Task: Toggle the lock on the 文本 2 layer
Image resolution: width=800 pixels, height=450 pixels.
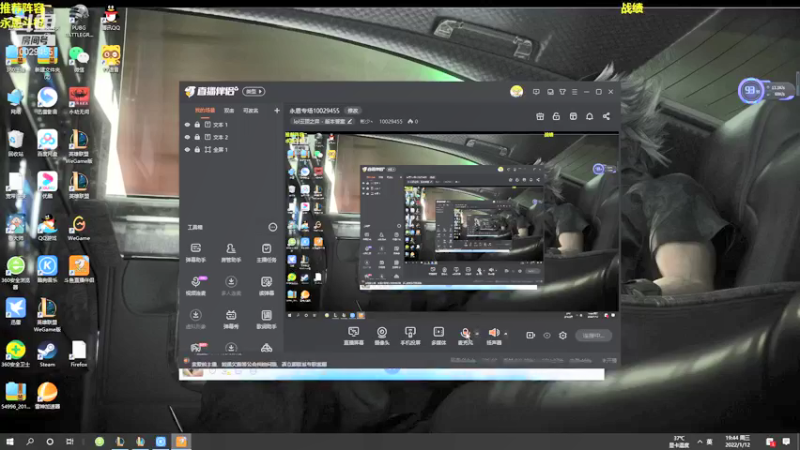Action: tap(197, 137)
